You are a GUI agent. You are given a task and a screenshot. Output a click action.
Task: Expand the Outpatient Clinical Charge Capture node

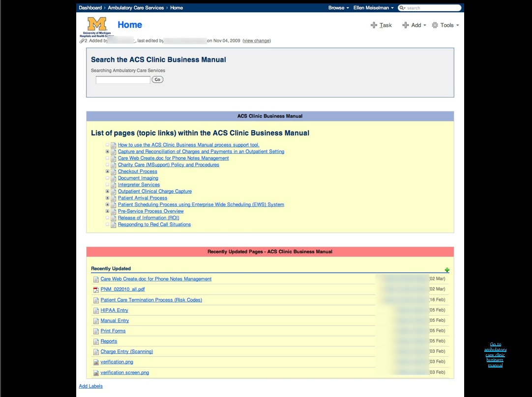(x=108, y=191)
